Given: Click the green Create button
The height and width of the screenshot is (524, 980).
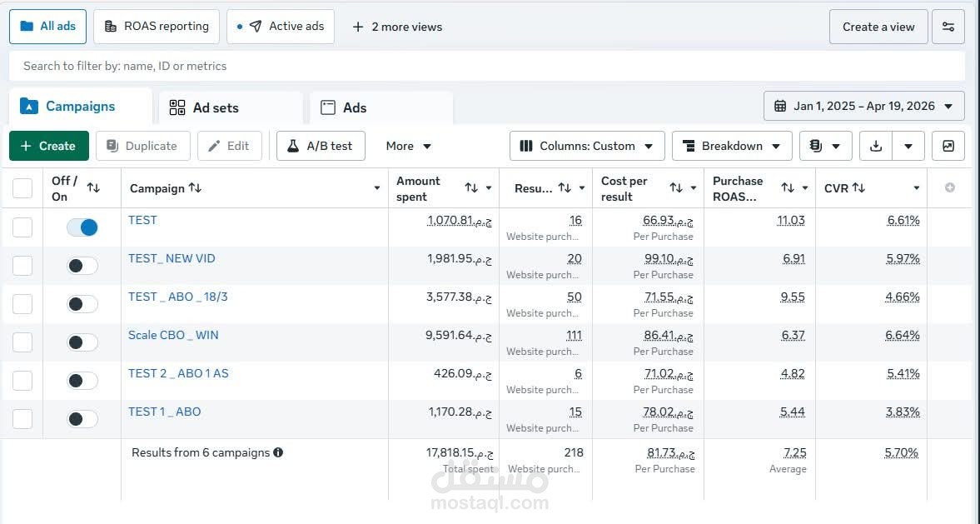Looking at the screenshot, I should click(49, 146).
